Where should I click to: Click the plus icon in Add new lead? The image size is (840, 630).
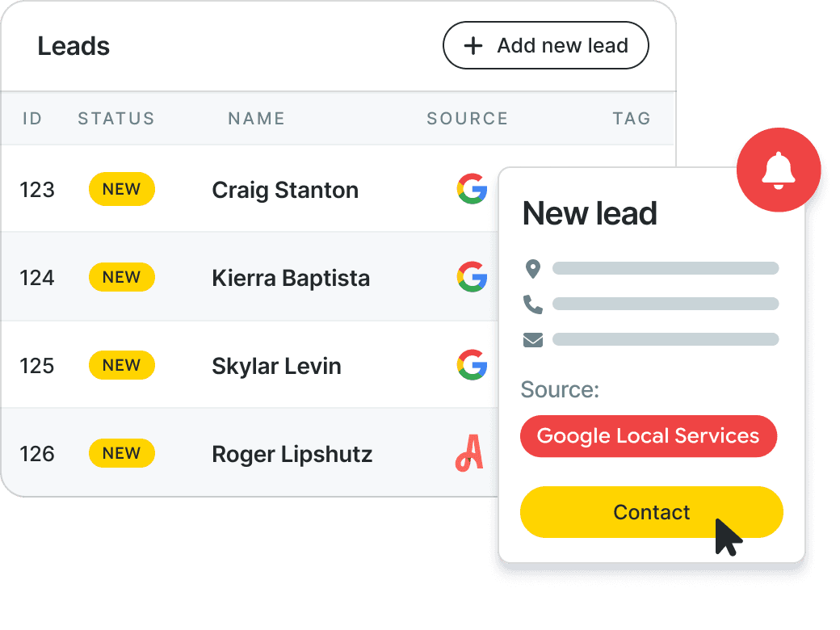[x=473, y=45]
